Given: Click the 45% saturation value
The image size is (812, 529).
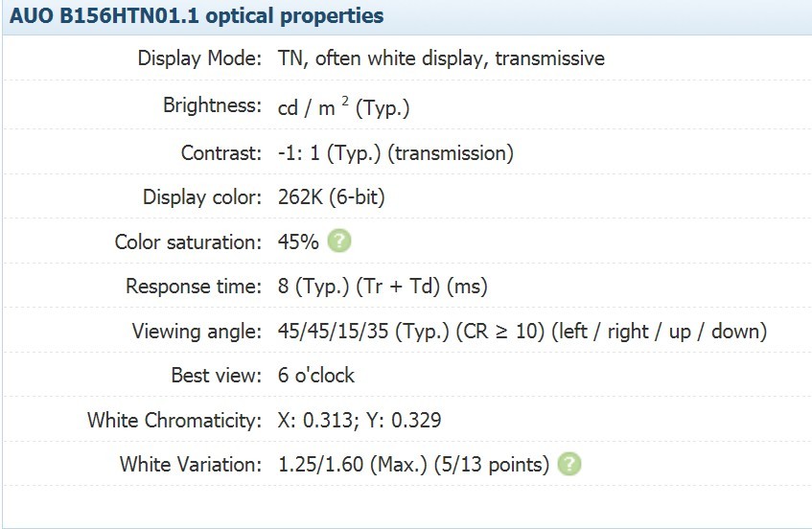Looking at the screenshot, I should click(x=298, y=241).
